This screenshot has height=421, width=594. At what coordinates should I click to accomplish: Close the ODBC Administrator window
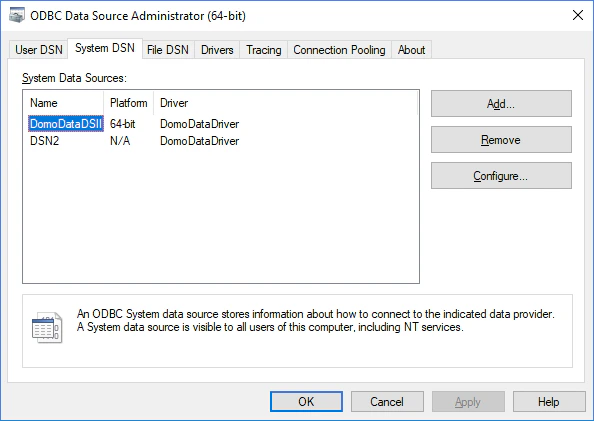[578, 16]
